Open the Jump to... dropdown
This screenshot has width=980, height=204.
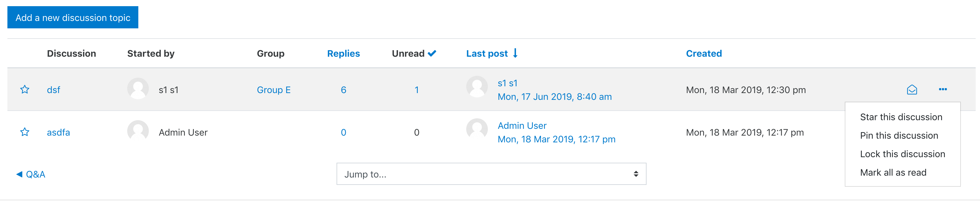click(x=491, y=174)
